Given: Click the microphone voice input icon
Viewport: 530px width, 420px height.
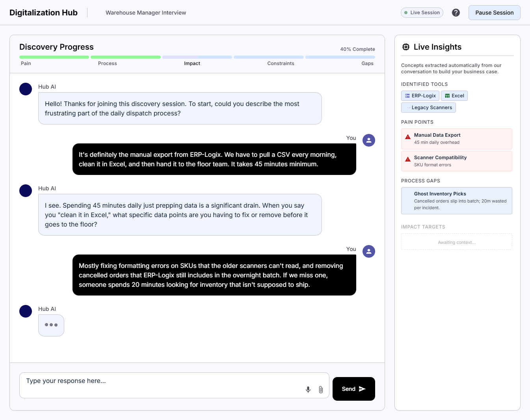Looking at the screenshot, I should (x=308, y=390).
